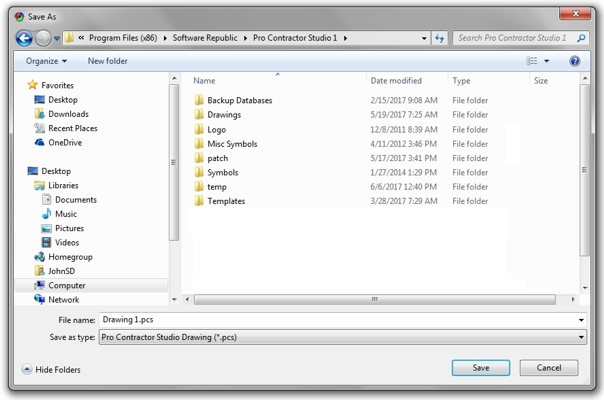
Task: Select Music library in sidebar
Action: coord(66,214)
